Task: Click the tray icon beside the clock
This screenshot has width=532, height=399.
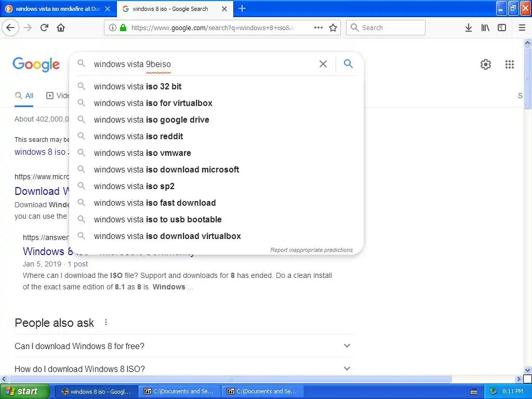Action: [494, 392]
